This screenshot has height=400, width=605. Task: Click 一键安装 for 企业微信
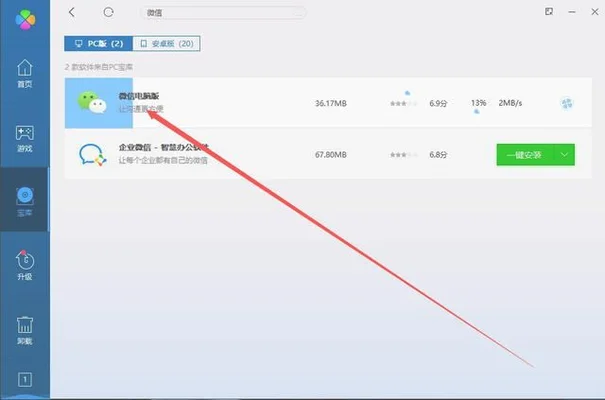coord(525,155)
